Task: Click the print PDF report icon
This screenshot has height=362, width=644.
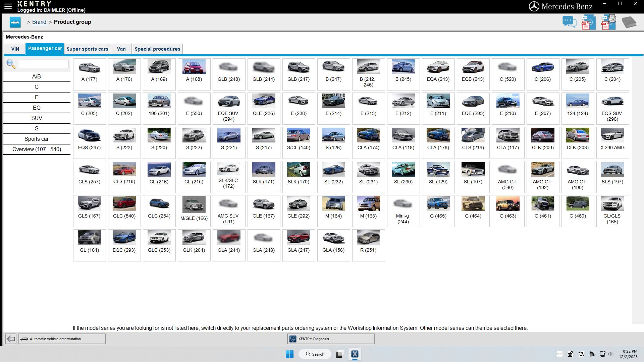Action: tap(607, 21)
